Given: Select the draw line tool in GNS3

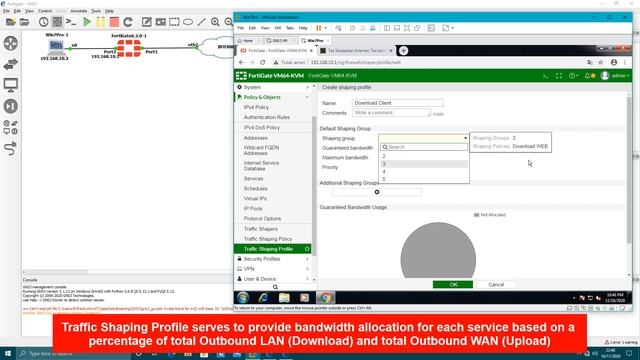Looking at the screenshot, I should coord(202,22).
